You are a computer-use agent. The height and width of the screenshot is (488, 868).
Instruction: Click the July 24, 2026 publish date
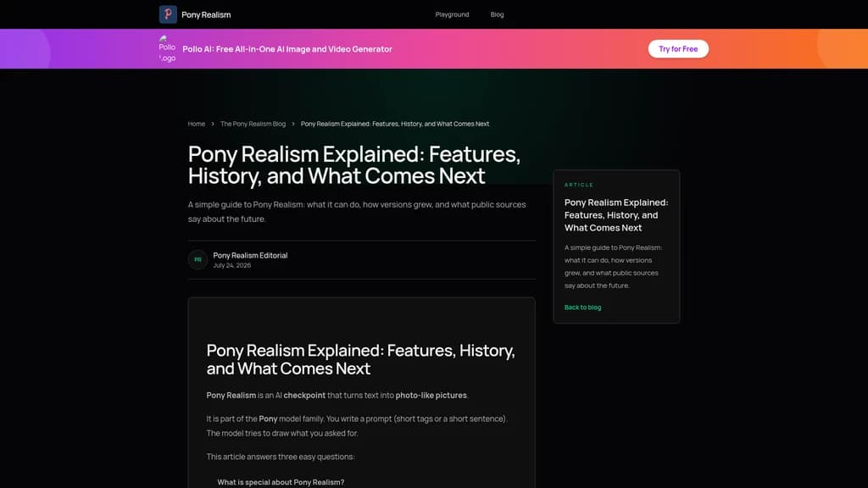(x=232, y=265)
